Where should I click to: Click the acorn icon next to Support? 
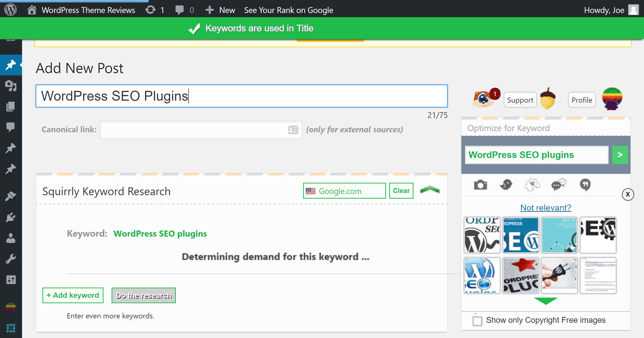pos(548,98)
